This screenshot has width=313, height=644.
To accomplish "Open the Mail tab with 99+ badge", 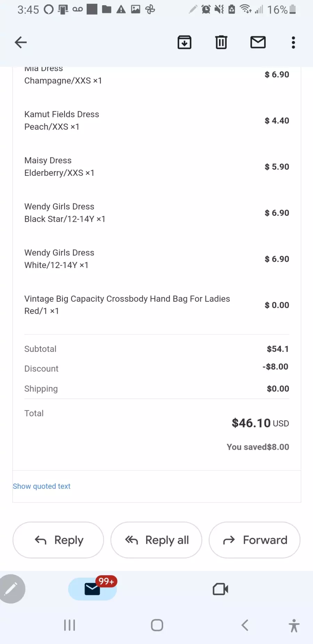I will coord(93,589).
